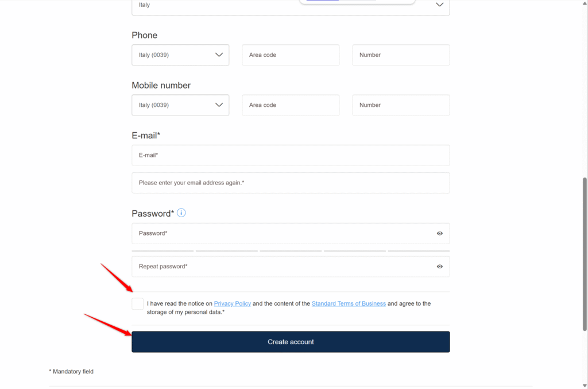Click the scrollbar down arrow

click(x=585, y=386)
